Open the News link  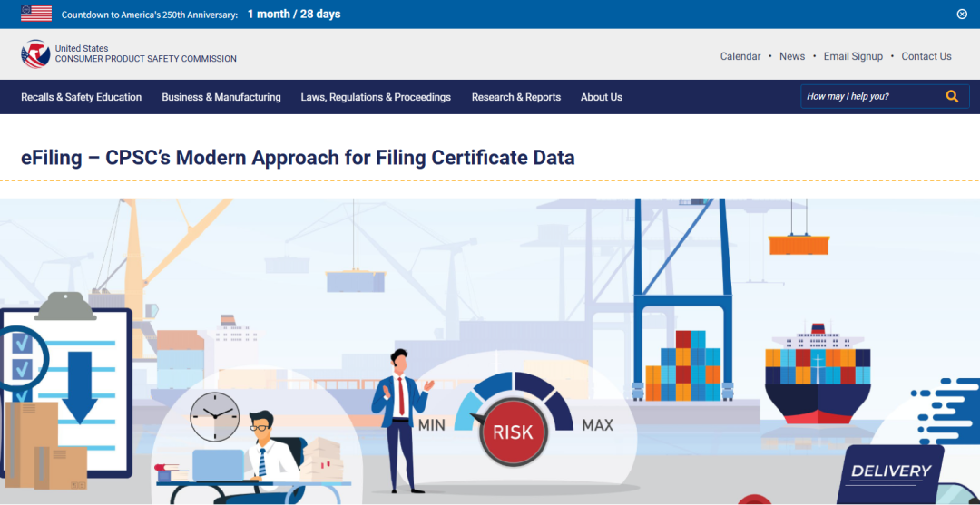[x=792, y=56]
